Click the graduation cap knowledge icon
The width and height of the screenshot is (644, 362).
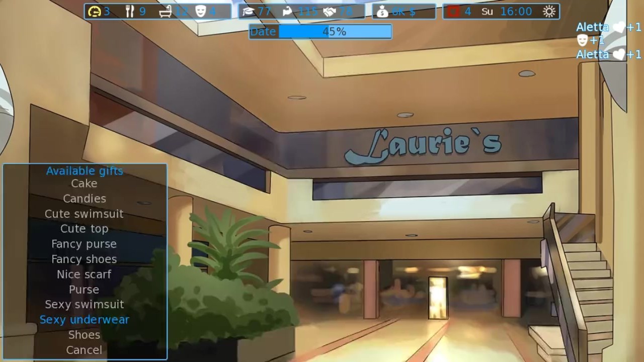(248, 12)
